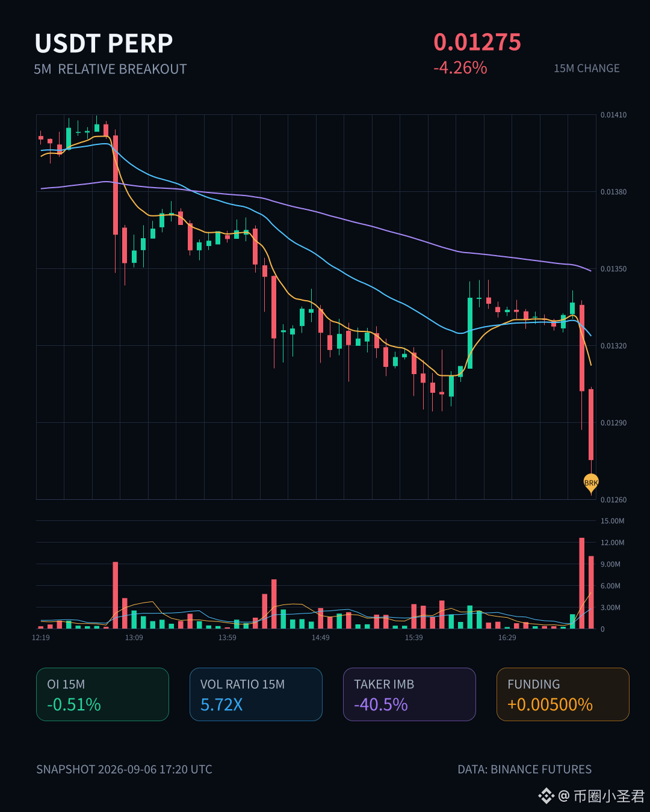Click the 15M CHANGE label
This screenshot has height=812, width=650.
[587, 69]
